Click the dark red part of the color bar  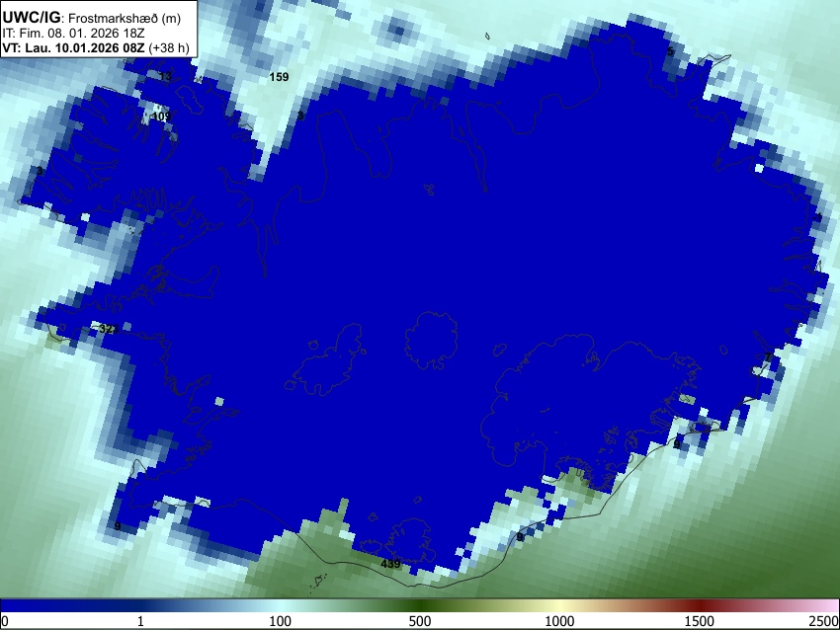pos(700,605)
